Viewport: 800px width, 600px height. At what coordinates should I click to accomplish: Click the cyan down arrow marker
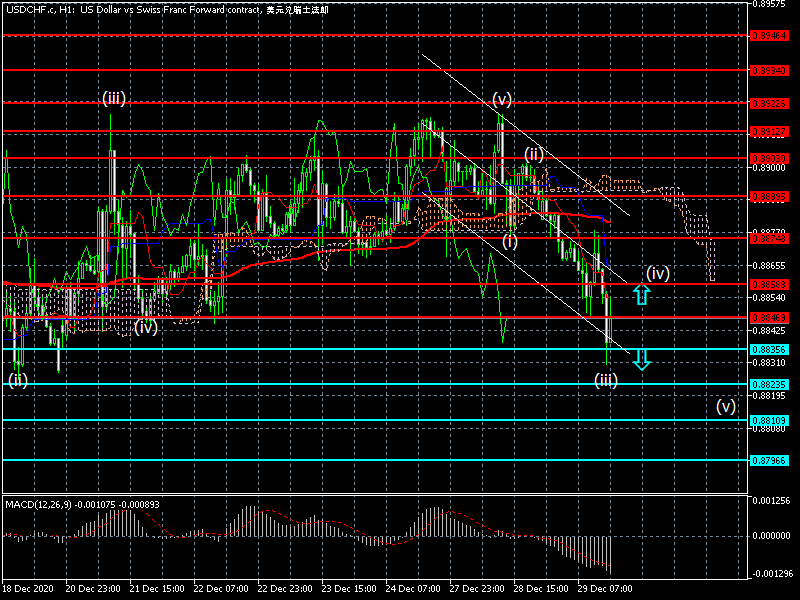[642, 360]
